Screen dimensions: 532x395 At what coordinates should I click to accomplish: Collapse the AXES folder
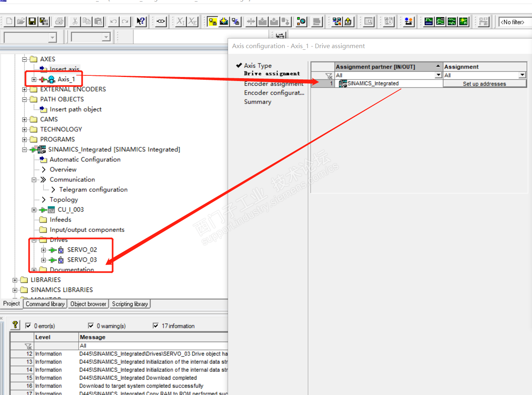24,59
